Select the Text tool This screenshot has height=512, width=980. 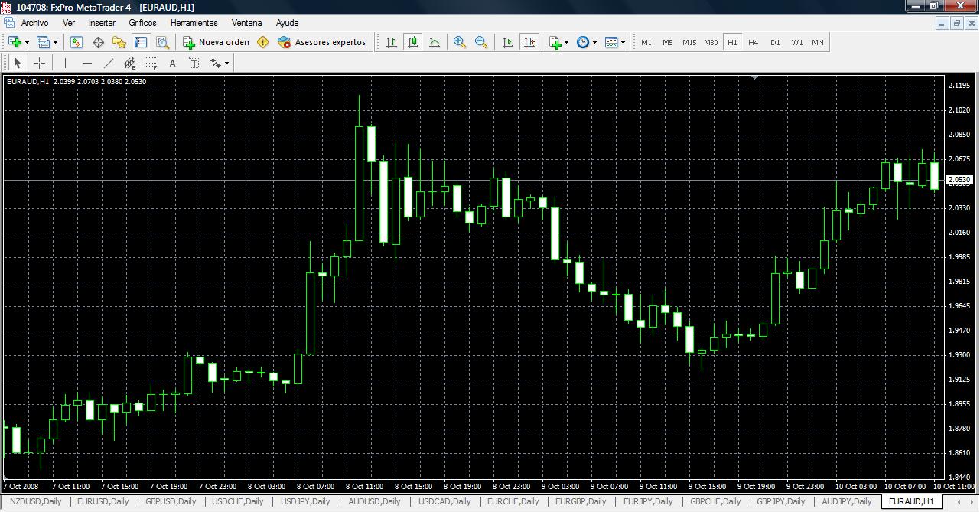[172, 63]
